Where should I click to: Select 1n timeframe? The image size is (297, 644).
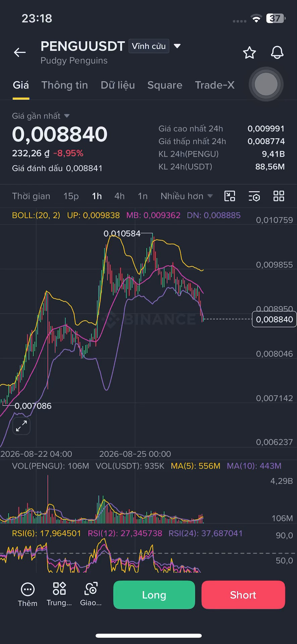[x=143, y=196]
